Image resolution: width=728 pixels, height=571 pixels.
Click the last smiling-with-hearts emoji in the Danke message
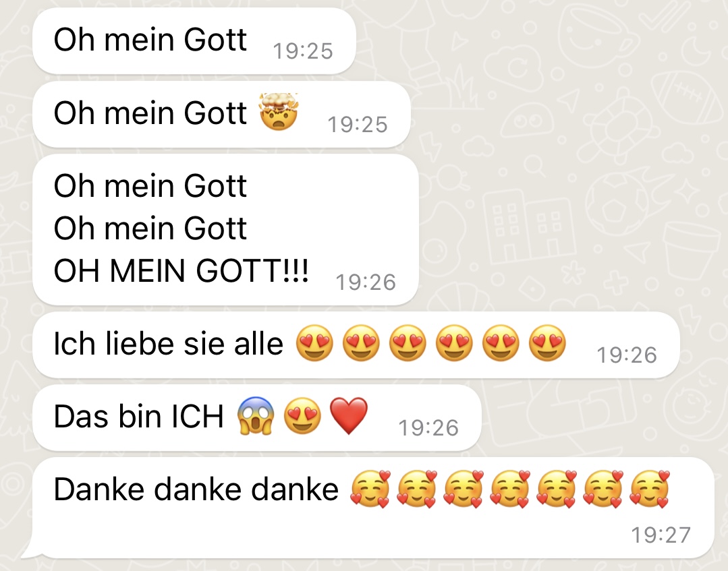tap(650, 489)
